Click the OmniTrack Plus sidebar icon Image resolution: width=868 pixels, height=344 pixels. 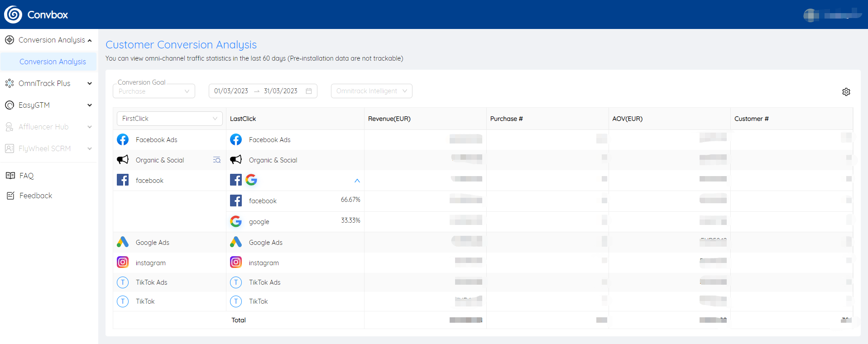[x=10, y=83]
